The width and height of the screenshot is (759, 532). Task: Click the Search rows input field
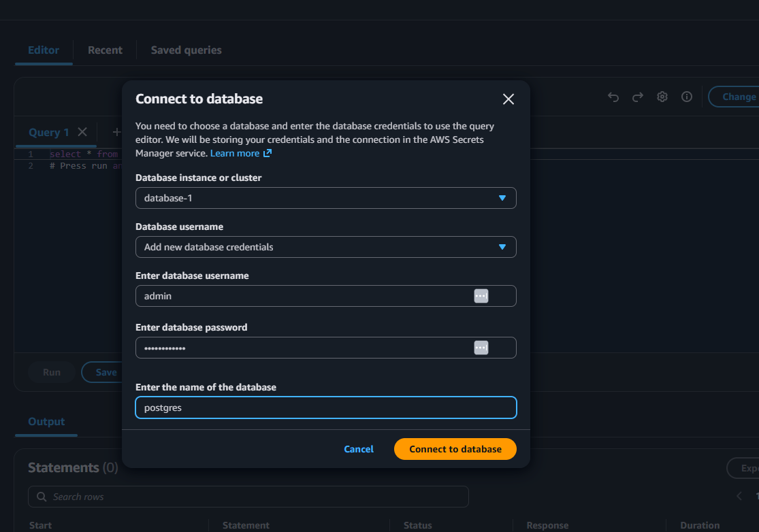[x=248, y=497]
